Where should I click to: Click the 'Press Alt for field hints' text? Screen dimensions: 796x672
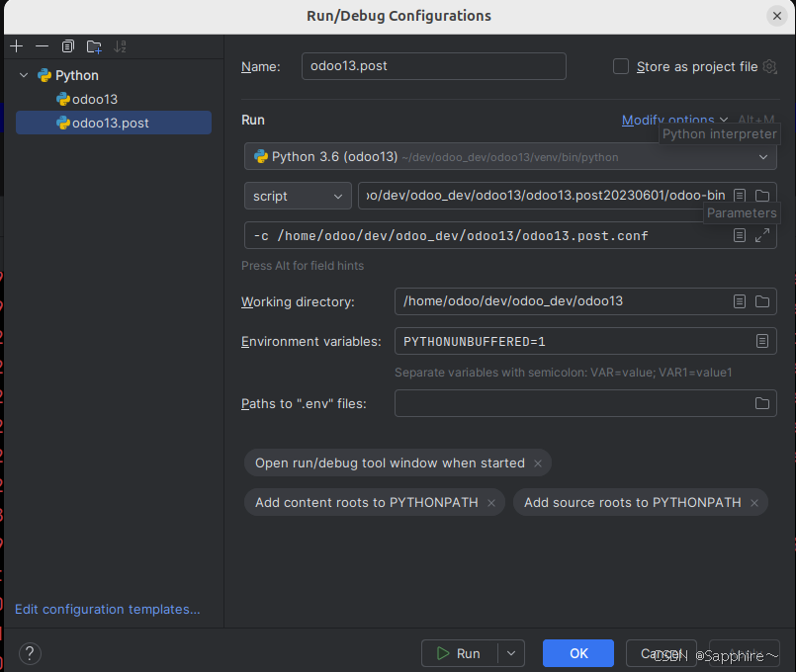coord(303,266)
